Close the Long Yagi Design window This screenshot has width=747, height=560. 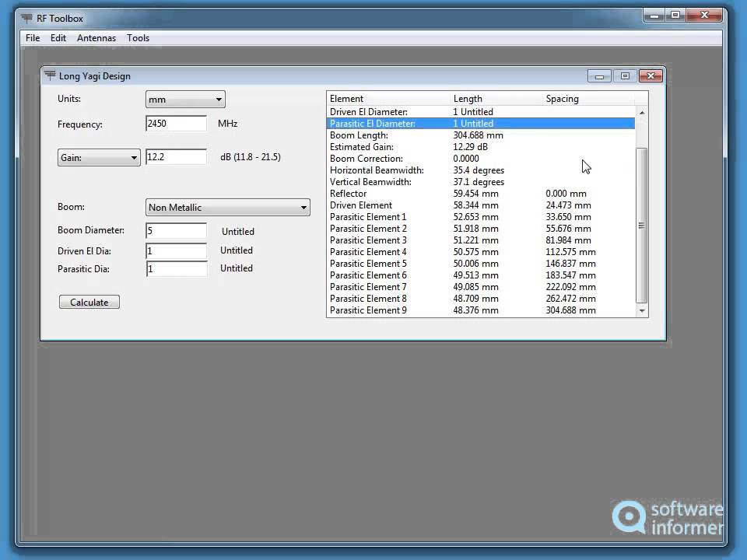(x=651, y=76)
